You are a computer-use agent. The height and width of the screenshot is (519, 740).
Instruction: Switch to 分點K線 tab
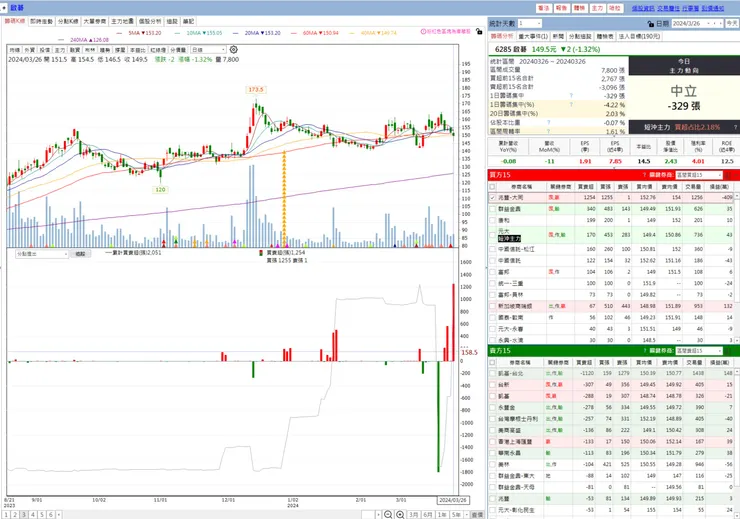(x=68, y=22)
